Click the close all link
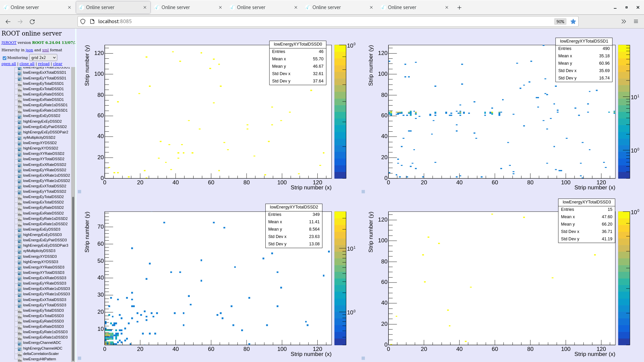Image resolution: width=644 pixels, height=362 pixels. [x=27, y=64]
